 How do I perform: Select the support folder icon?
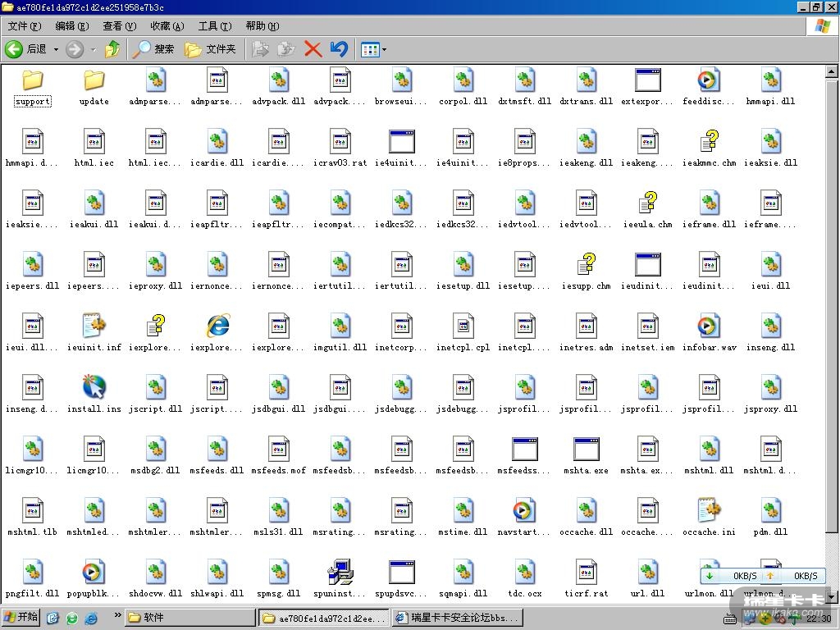pyautogui.click(x=33, y=80)
